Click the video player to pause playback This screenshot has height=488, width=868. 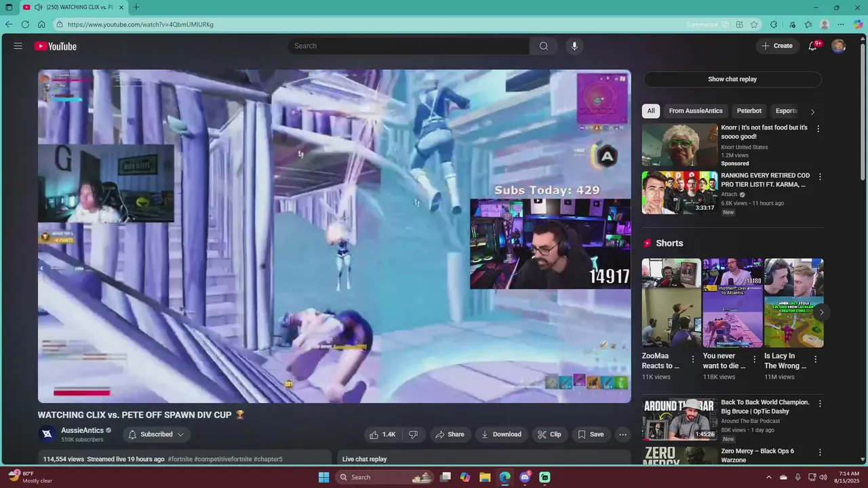coord(334,236)
